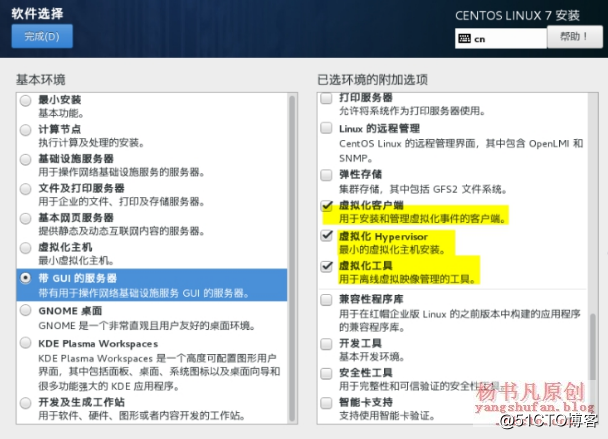Click the text 执行计算及处理的安装。
Viewport: 608px width, 439px height.
(91, 143)
